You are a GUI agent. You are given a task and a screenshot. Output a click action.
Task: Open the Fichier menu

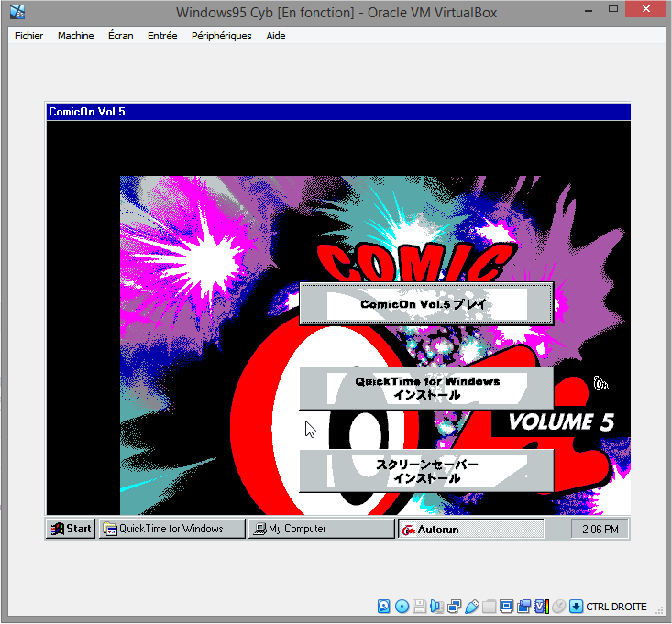coord(28,36)
